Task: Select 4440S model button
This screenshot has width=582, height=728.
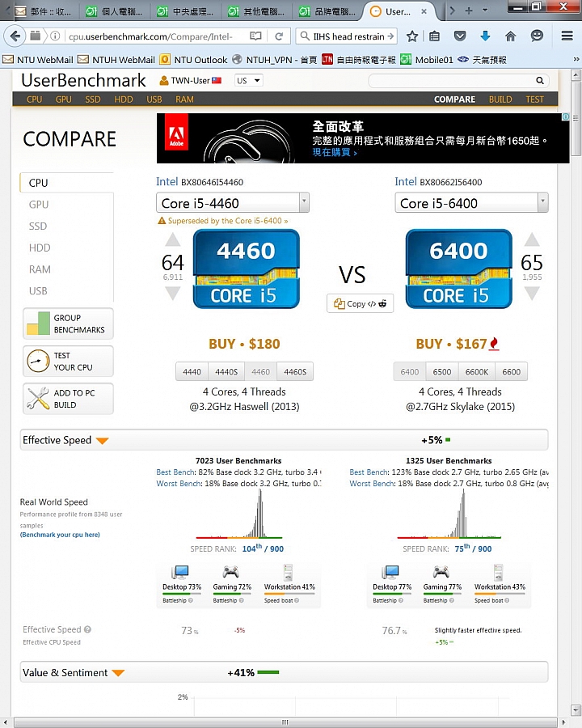Action: (226, 372)
